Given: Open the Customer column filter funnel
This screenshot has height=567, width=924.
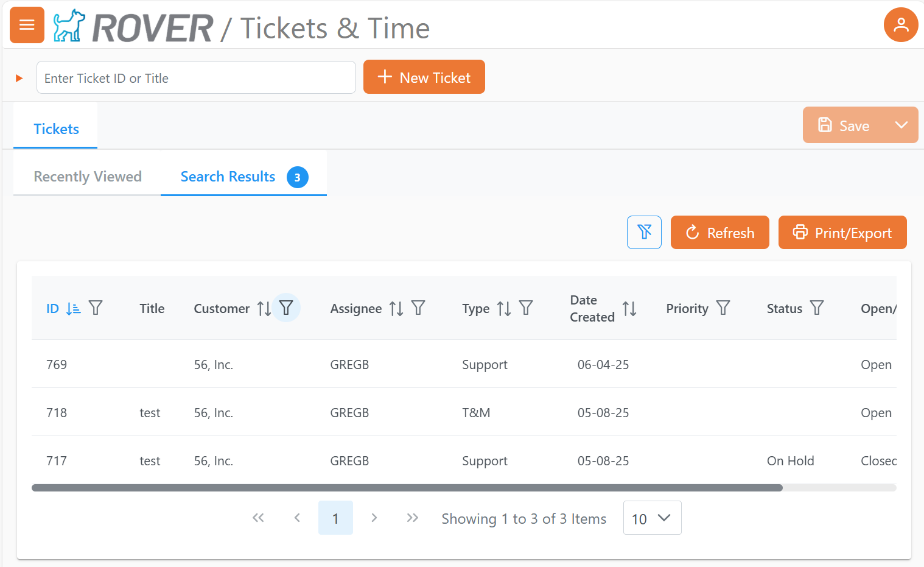Looking at the screenshot, I should click(x=285, y=308).
